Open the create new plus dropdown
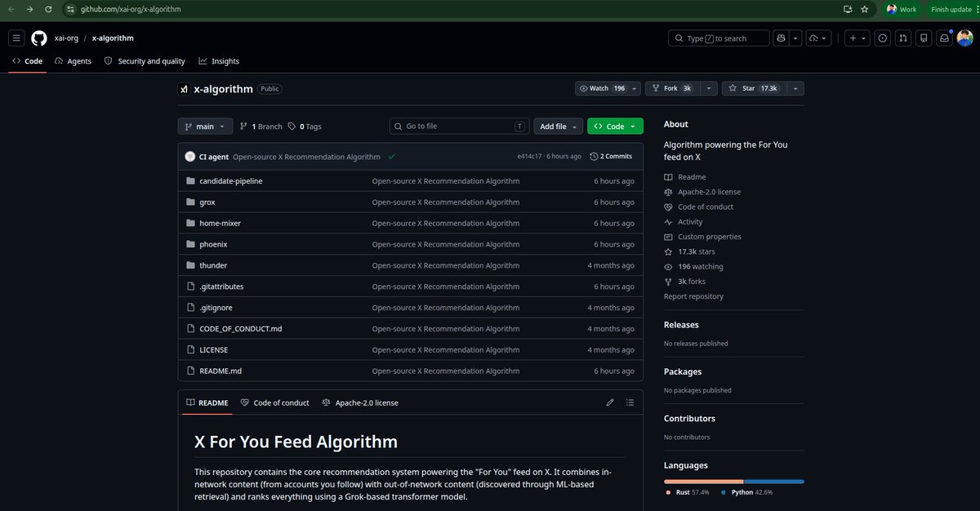 pyautogui.click(x=857, y=38)
